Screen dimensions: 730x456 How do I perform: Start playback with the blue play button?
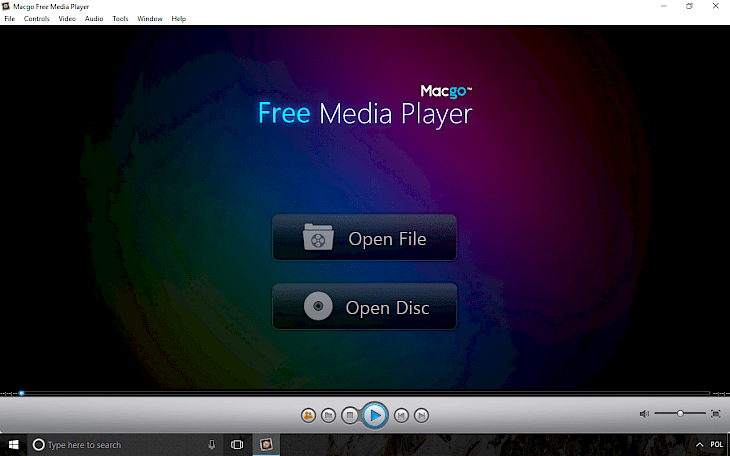[375, 415]
